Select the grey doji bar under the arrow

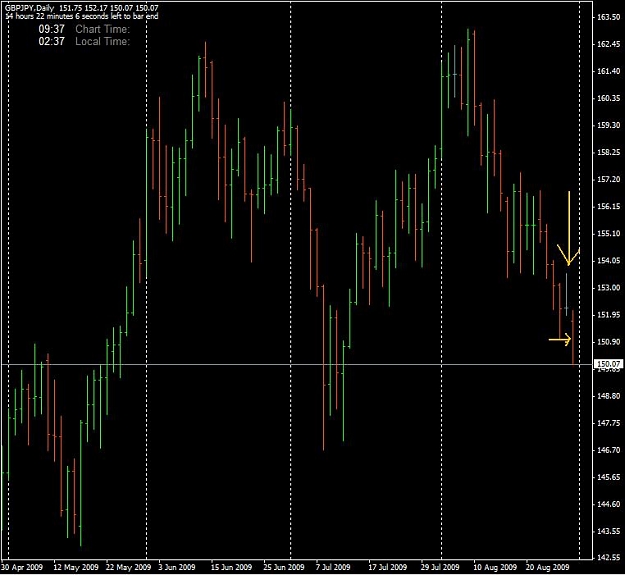click(x=566, y=295)
